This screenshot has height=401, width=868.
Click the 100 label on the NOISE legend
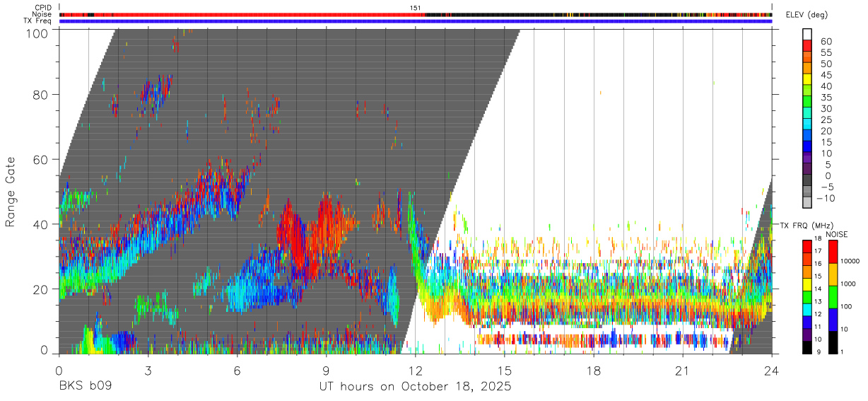847,307
